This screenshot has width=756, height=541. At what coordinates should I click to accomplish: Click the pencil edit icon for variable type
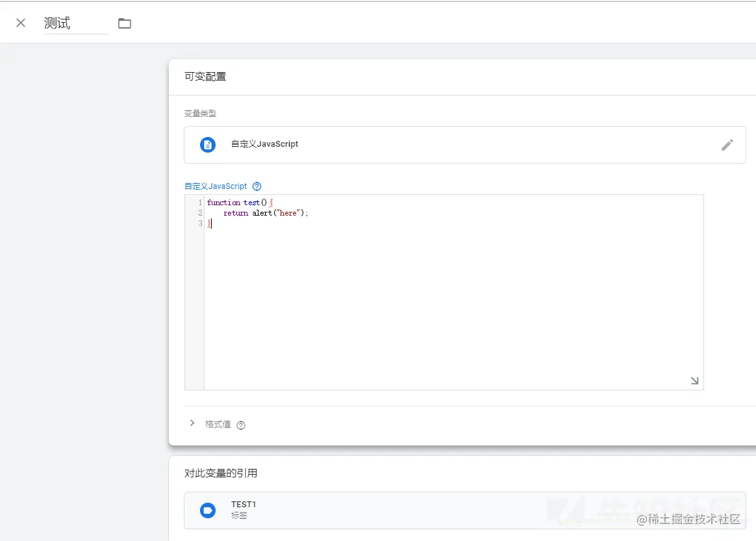(727, 145)
